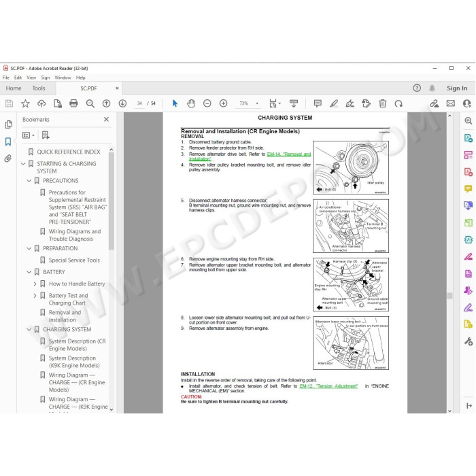Image resolution: width=476 pixels, height=476 pixels.
Task: Go to previous page arrow
Action: coord(106,103)
